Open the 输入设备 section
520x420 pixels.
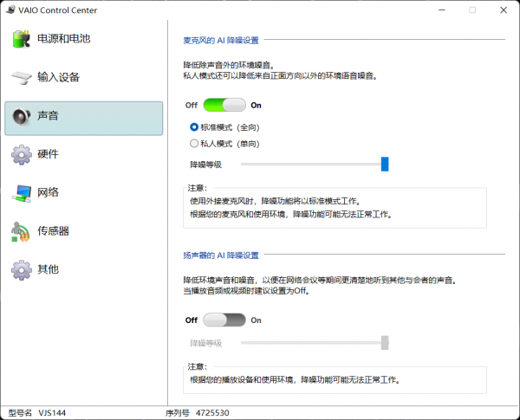tap(83, 78)
